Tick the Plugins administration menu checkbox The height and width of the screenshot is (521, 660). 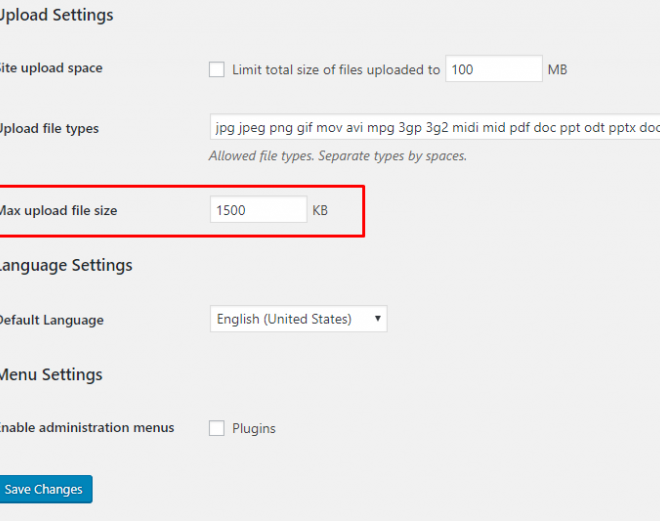tap(217, 428)
